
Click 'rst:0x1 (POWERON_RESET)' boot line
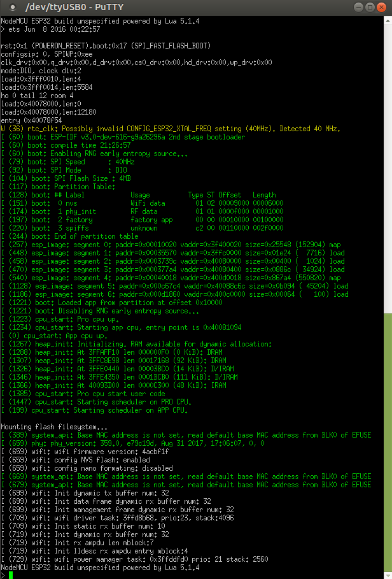(106, 46)
